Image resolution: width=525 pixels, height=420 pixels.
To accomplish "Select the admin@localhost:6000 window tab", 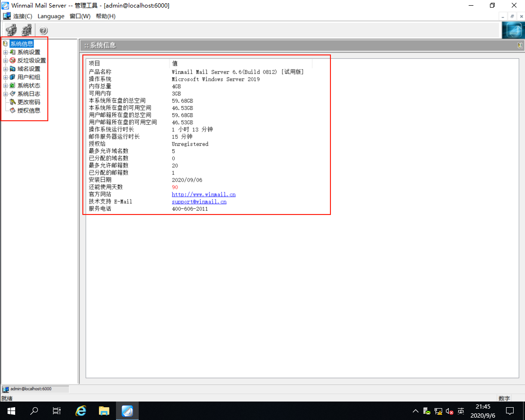I will coord(35,389).
